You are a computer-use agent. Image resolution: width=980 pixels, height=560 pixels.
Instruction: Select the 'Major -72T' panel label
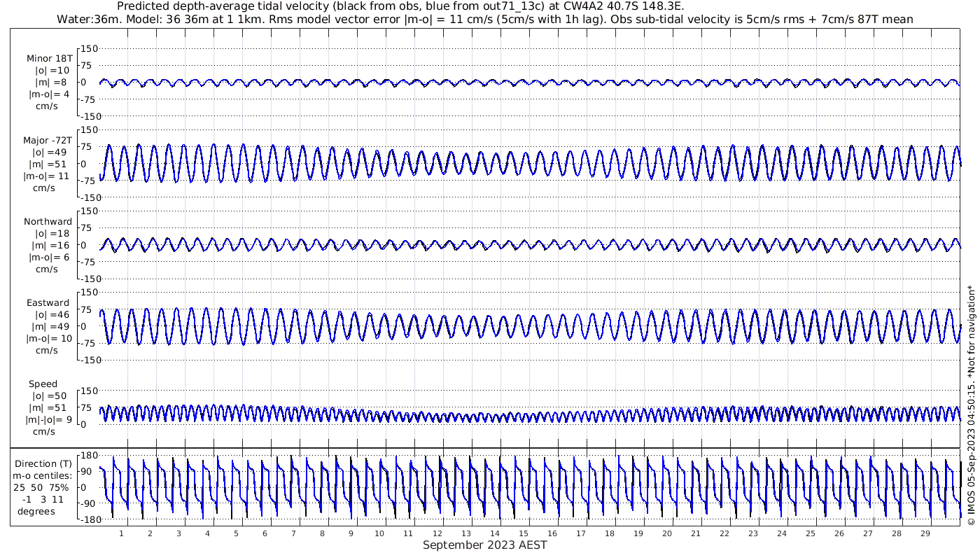[x=48, y=140]
